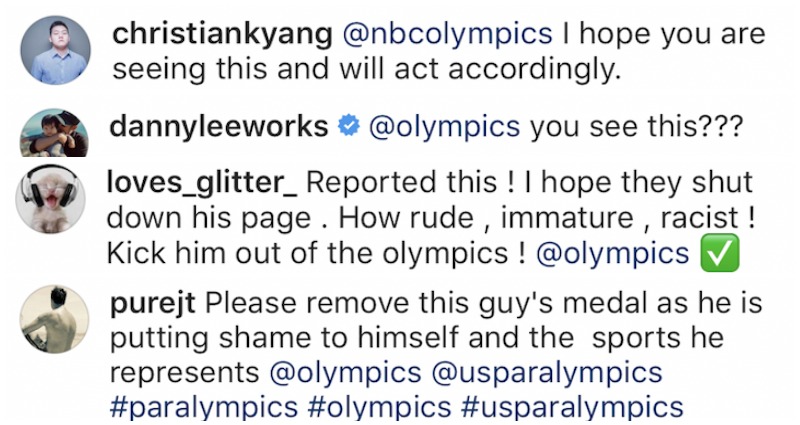The height and width of the screenshot is (425, 800).
Task: Open dannyleeworks' profile avatar
Action: 54,133
